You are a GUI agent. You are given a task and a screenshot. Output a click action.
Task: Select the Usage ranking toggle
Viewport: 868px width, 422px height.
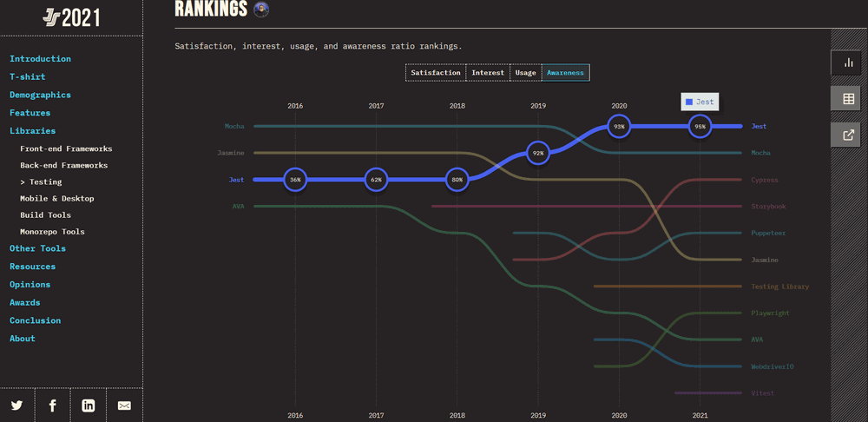click(x=525, y=73)
